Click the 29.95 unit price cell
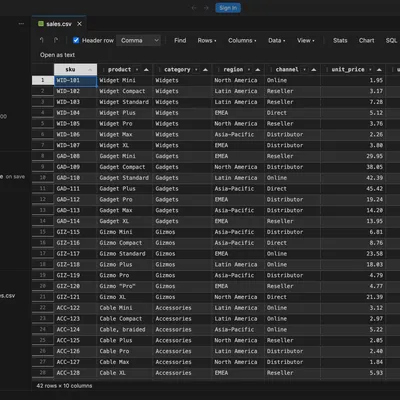 (353, 156)
